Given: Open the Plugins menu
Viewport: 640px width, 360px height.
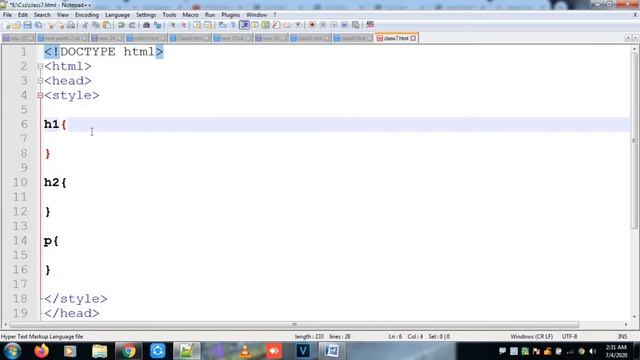Looking at the screenshot, I should [x=231, y=15].
